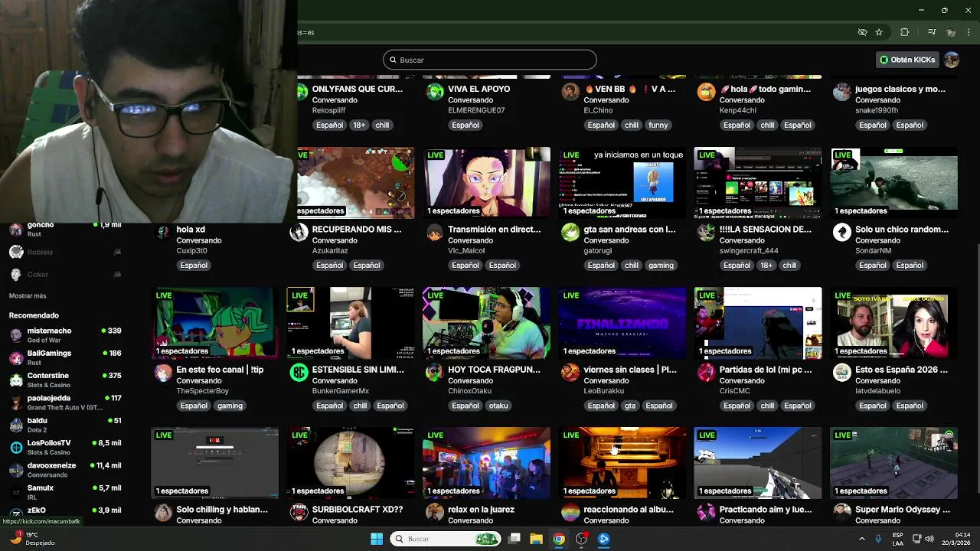980x551 pixels.
Task: Click the Obtén KICKs button
Action: (907, 60)
